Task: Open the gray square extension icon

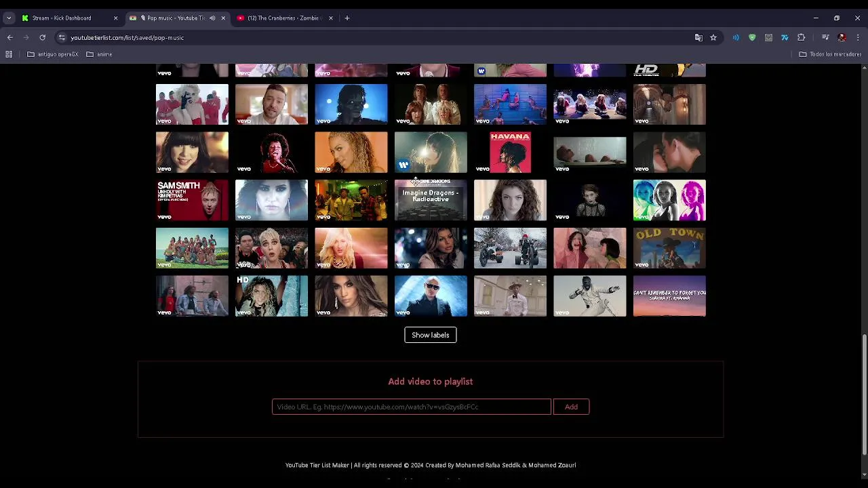Action: pos(768,38)
